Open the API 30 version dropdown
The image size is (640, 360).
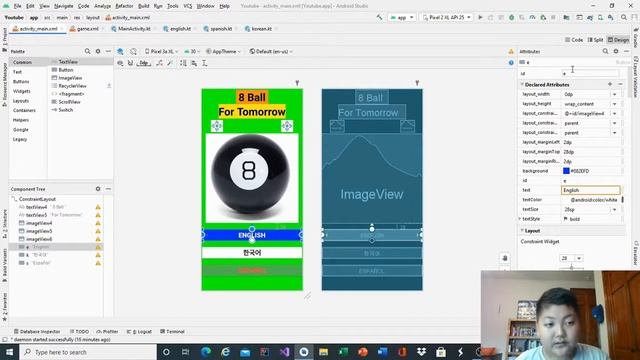pyautogui.click(x=192, y=51)
